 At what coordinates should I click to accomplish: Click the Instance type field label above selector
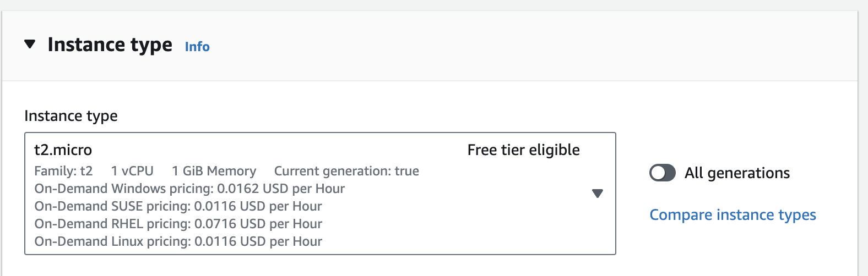(71, 116)
